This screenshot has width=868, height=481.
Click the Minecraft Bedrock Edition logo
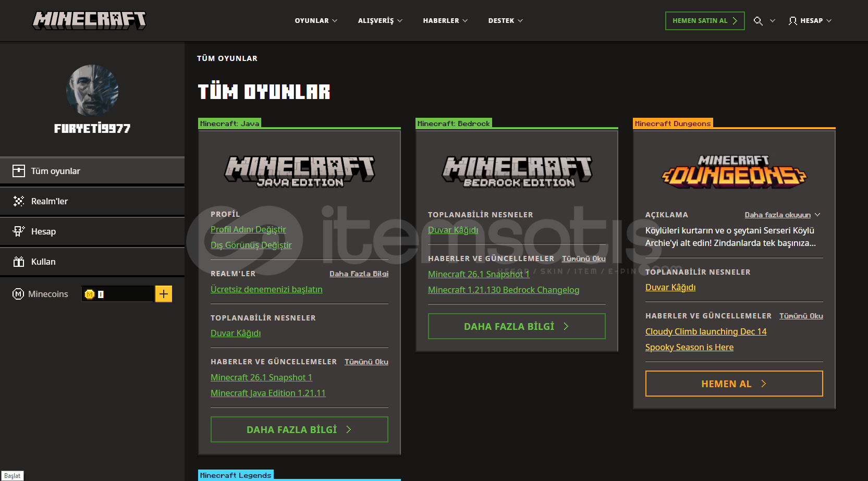tap(517, 171)
